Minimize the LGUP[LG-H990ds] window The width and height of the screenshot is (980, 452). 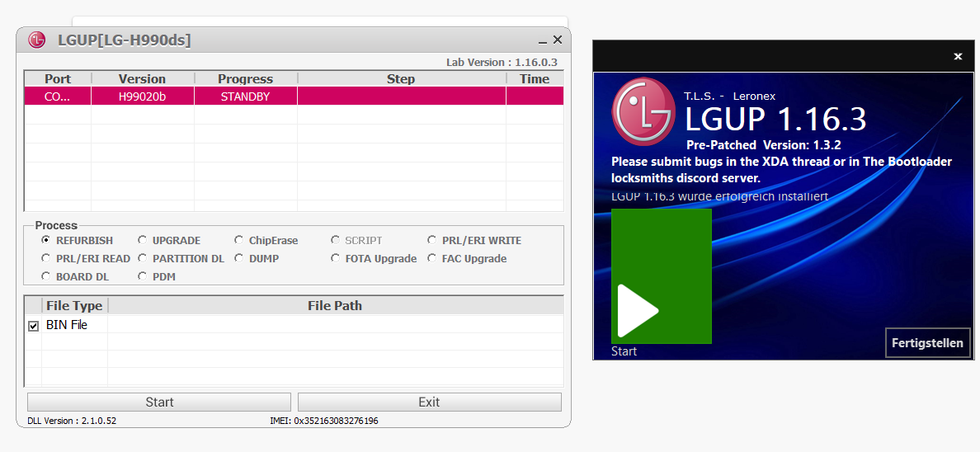click(542, 41)
